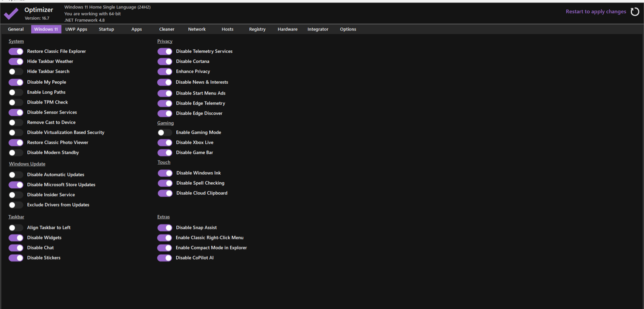Switch off Disable Cortana toggle

(x=165, y=62)
